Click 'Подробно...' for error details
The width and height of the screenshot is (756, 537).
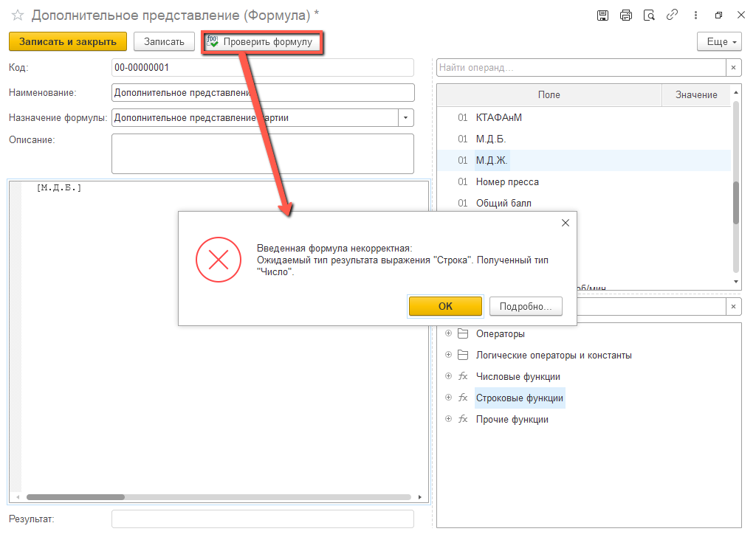(526, 306)
